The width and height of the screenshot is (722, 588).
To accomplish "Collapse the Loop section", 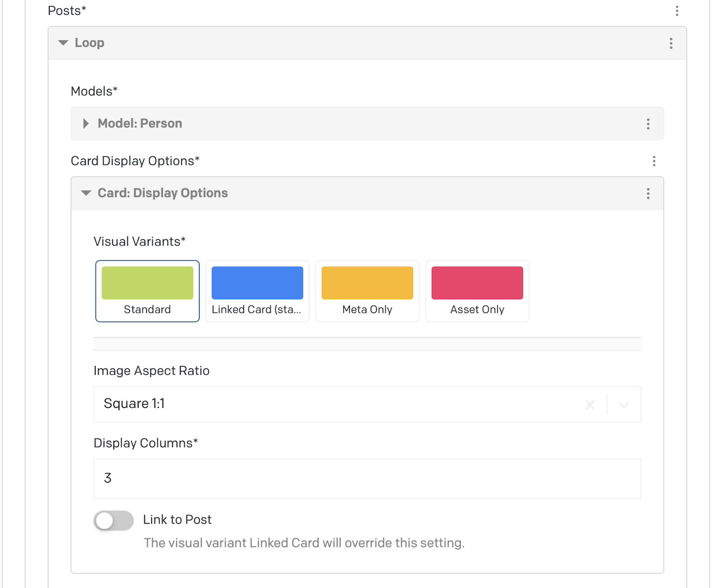I will [x=63, y=43].
